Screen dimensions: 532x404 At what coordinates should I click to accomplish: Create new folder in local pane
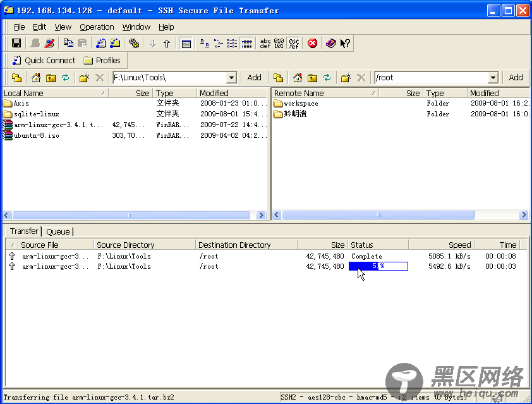click(84, 78)
